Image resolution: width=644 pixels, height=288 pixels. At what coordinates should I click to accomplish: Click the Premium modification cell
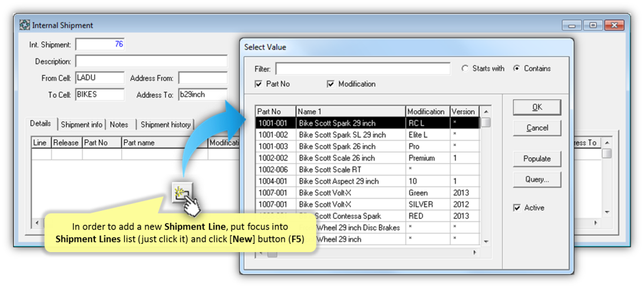(x=428, y=158)
